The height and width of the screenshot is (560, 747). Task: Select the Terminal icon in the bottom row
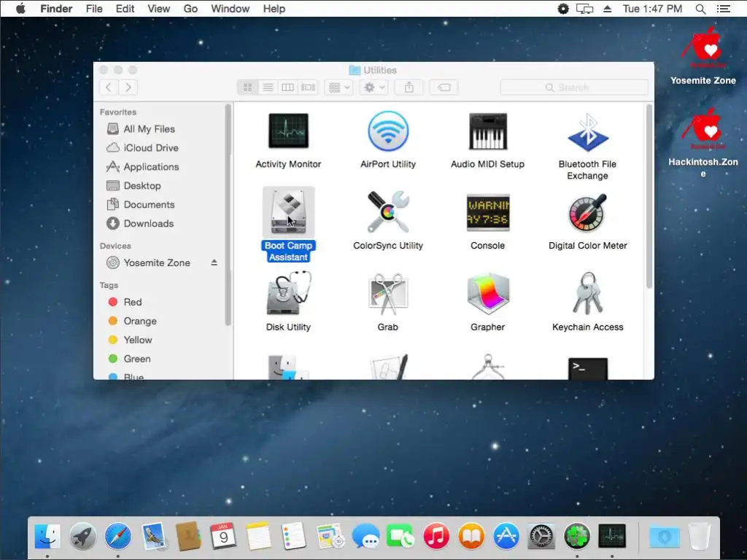click(x=587, y=368)
